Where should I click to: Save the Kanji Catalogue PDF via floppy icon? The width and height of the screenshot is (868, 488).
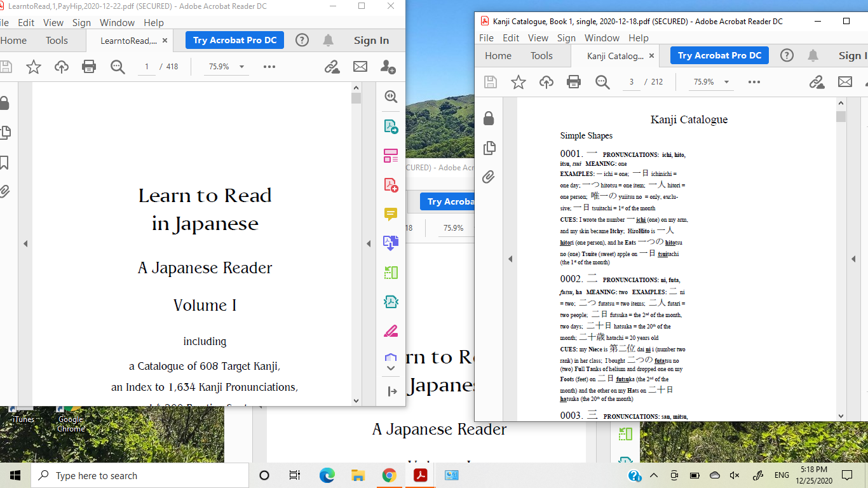[x=490, y=81]
